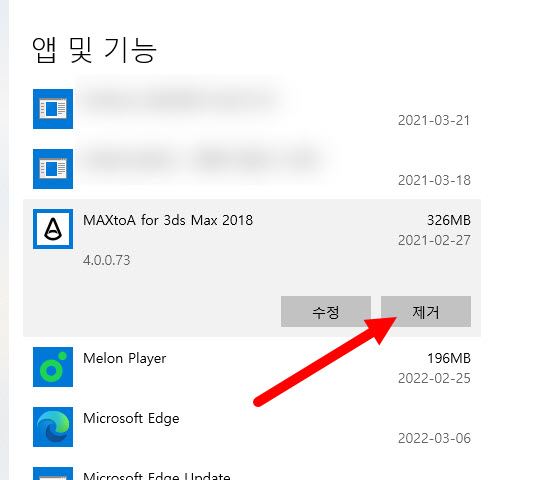Image resolution: width=560 pixels, height=480 pixels.
Task: Select the Microsoft Edge Update icon
Action: (53, 474)
